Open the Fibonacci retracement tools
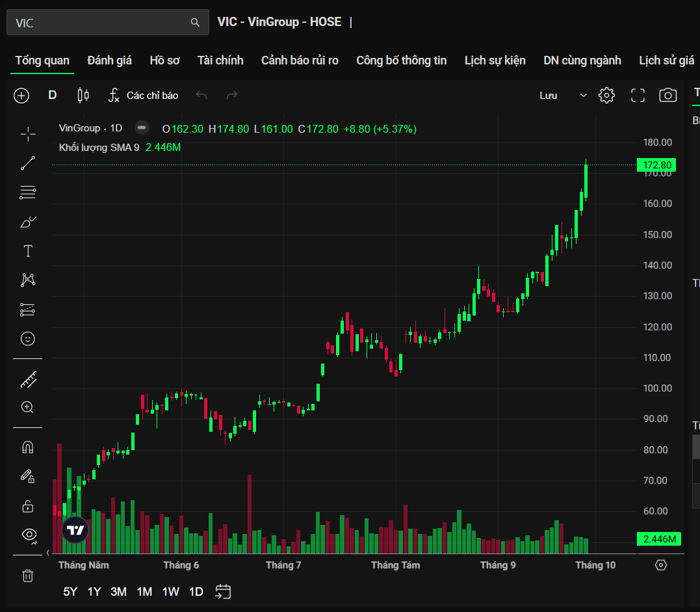The image size is (700, 612). tap(28, 193)
